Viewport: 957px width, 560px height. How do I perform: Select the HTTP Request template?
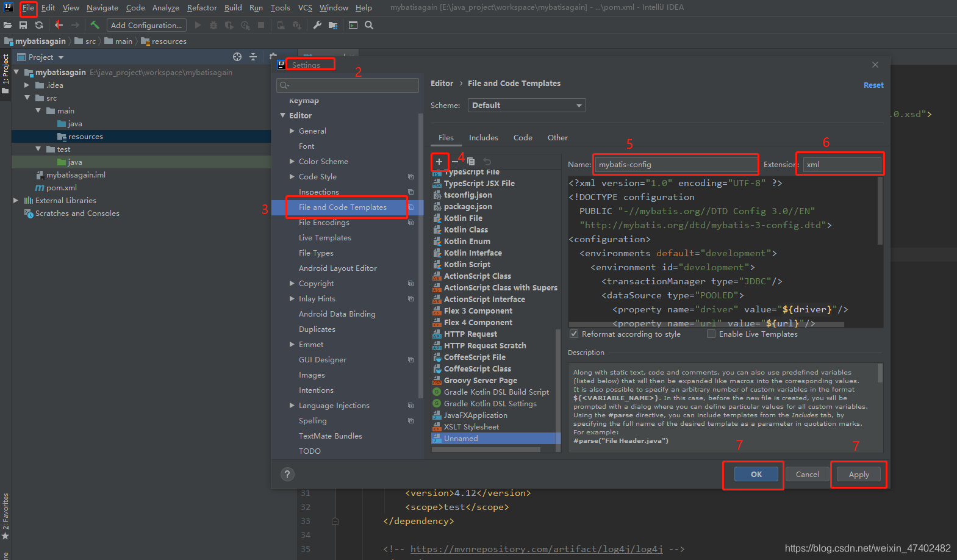(x=470, y=334)
